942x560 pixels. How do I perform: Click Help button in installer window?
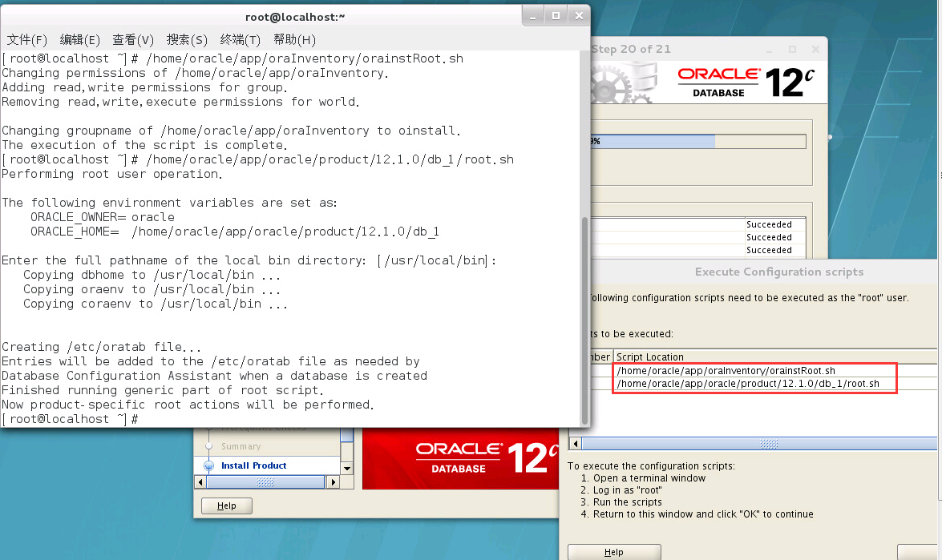pos(227,506)
